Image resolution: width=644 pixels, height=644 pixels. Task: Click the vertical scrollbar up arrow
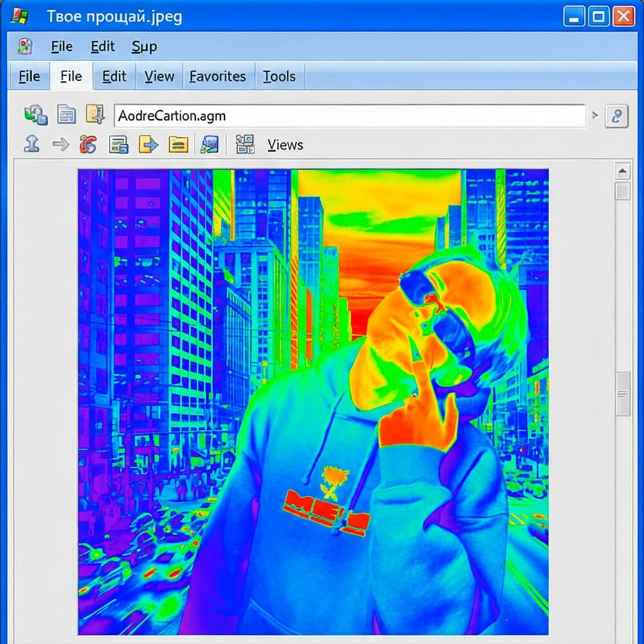tap(622, 172)
